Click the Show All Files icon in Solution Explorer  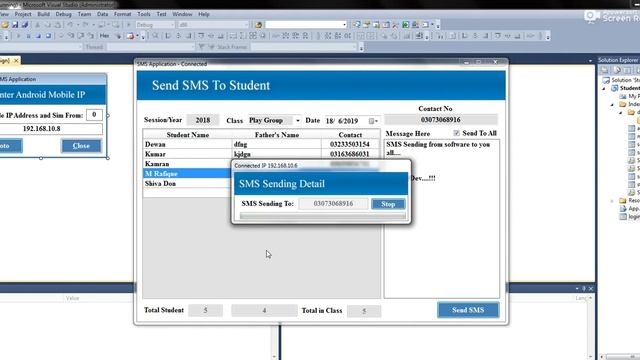click(617, 70)
